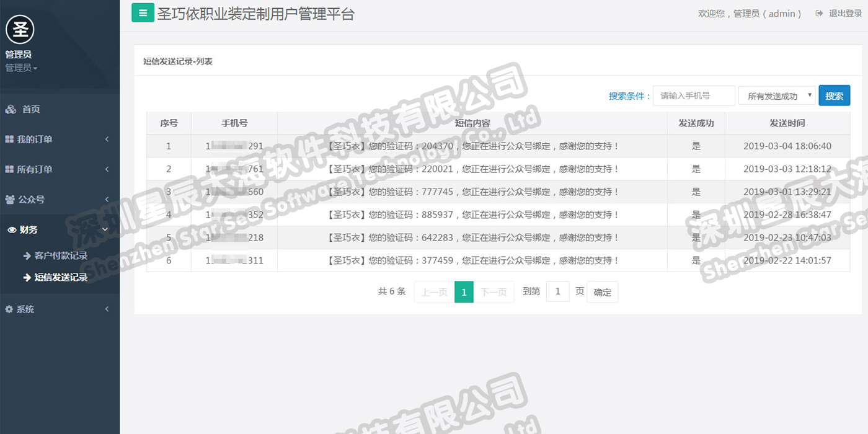Click the users icon beside 公众号
Screen dimensions: 868x434
coord(10,200)
